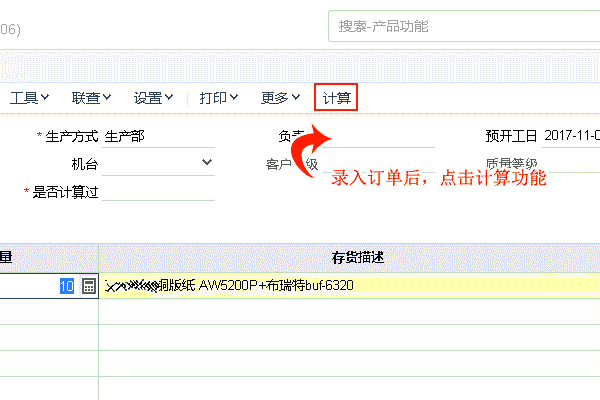Viewport: 600px width, 400px height.
Task: Select the quantity cell containing 10
Action: [40, 286]
